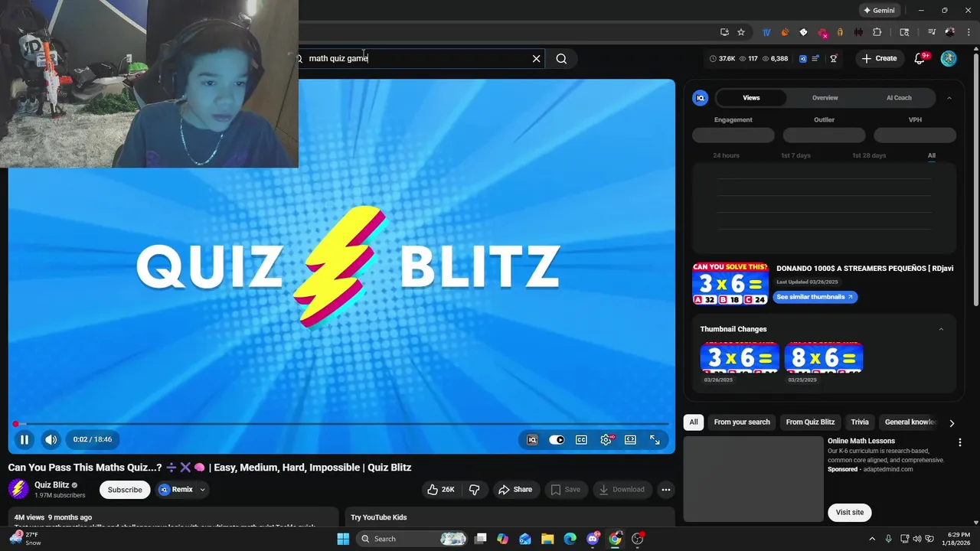Open File Explorer from the taskbar
The image size is (980, 551).
coord(547,539)
